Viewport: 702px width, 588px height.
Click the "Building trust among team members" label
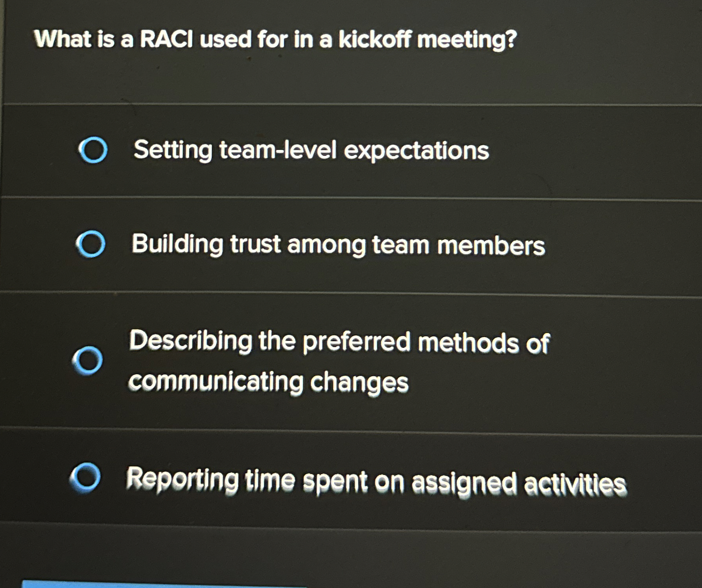point(338,245)
